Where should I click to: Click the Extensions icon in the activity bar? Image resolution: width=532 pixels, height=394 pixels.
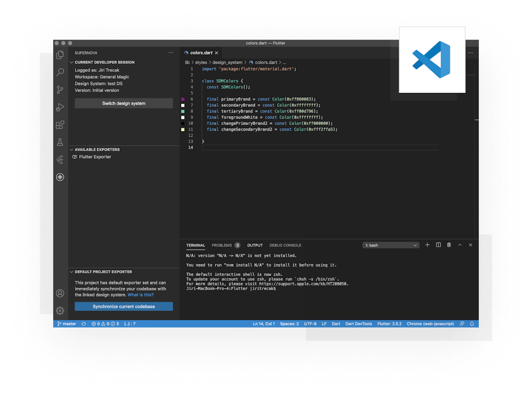pos(60,125)
